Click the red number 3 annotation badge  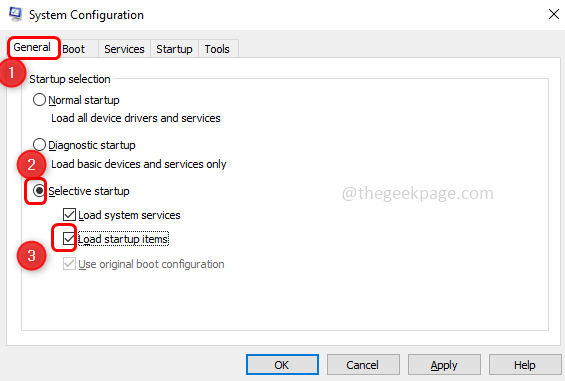pyautogui.click(x=32, y=256)
